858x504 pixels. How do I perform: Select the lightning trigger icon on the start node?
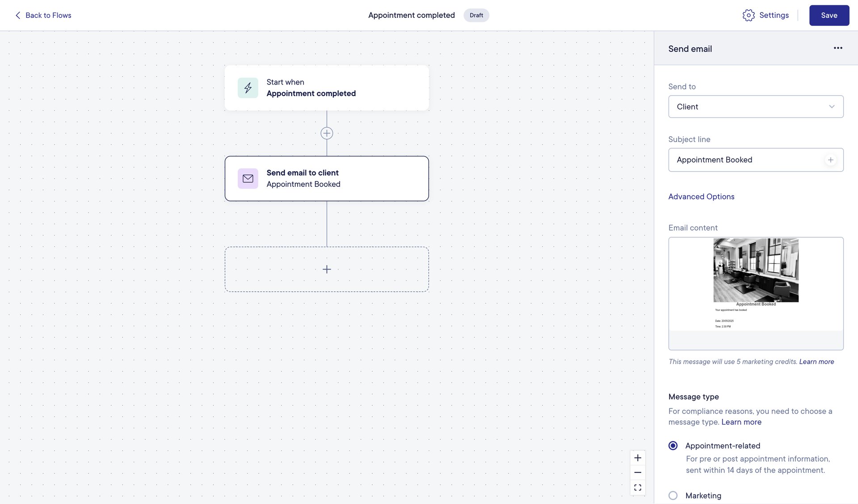click(248, 88)
